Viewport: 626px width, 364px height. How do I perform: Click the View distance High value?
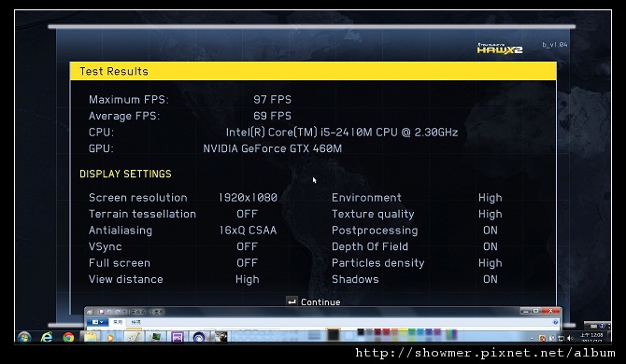[x=247, y=279]
